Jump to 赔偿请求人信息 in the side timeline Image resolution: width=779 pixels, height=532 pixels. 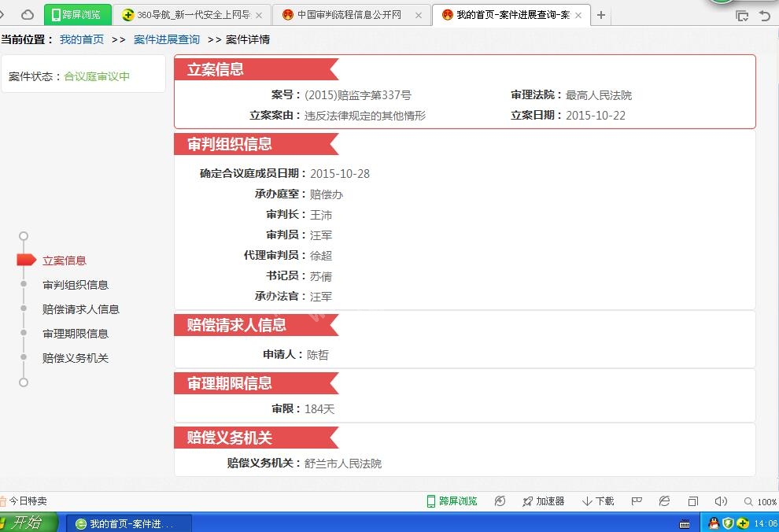(81, 309)
